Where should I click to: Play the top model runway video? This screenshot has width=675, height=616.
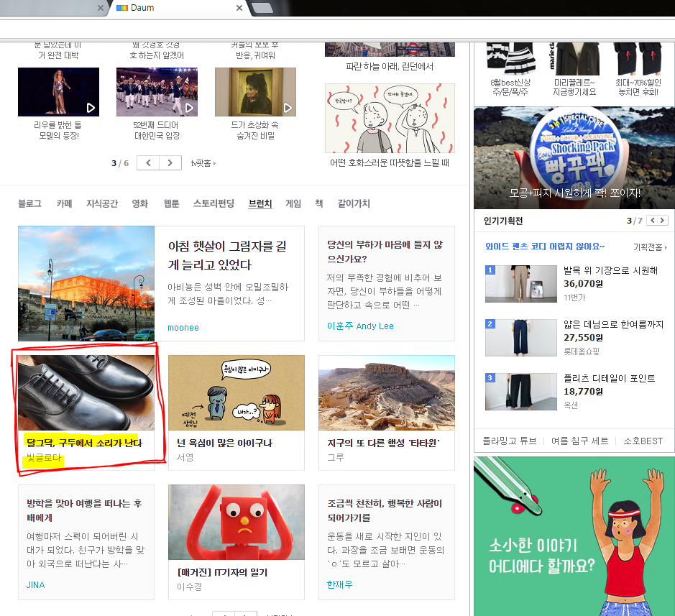point(58,92)
